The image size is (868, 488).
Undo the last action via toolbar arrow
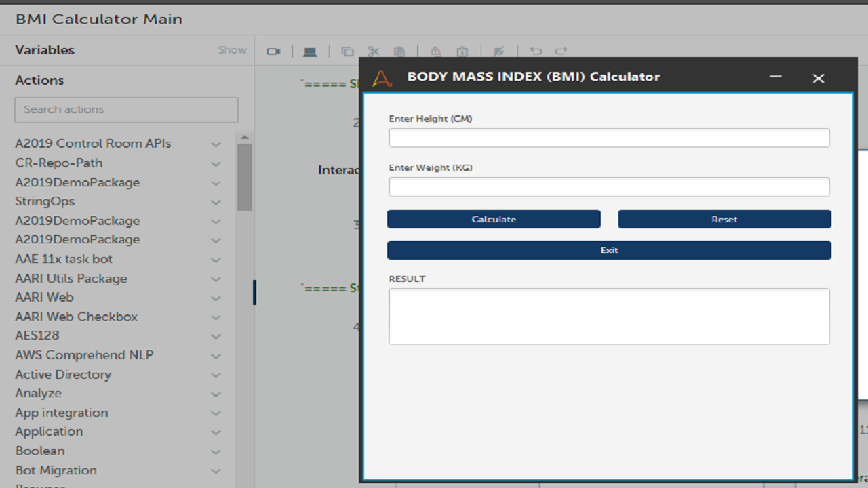coord(536,51)
